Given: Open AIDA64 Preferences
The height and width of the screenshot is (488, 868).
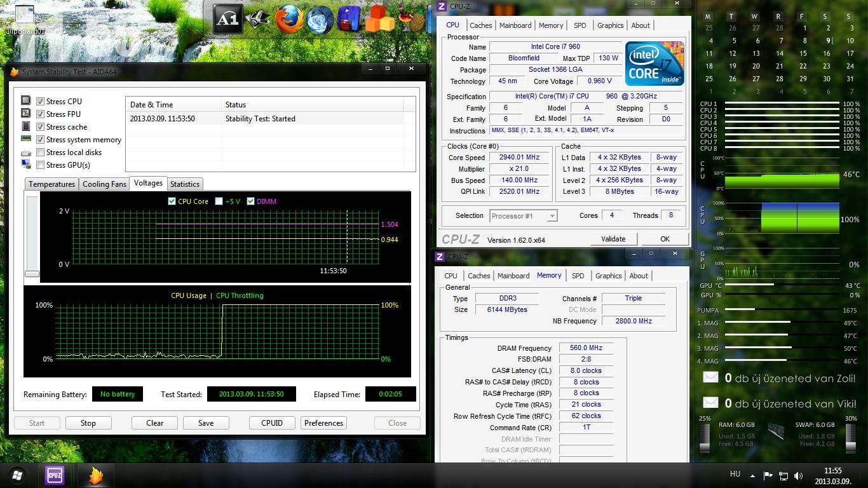Looking at the screenshot, I should [x=324, y=423].
